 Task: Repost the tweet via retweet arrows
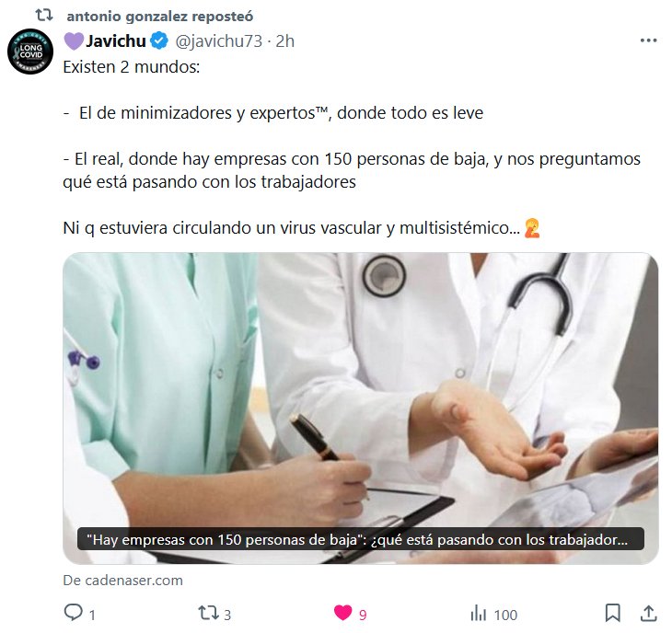click(208, 614)
